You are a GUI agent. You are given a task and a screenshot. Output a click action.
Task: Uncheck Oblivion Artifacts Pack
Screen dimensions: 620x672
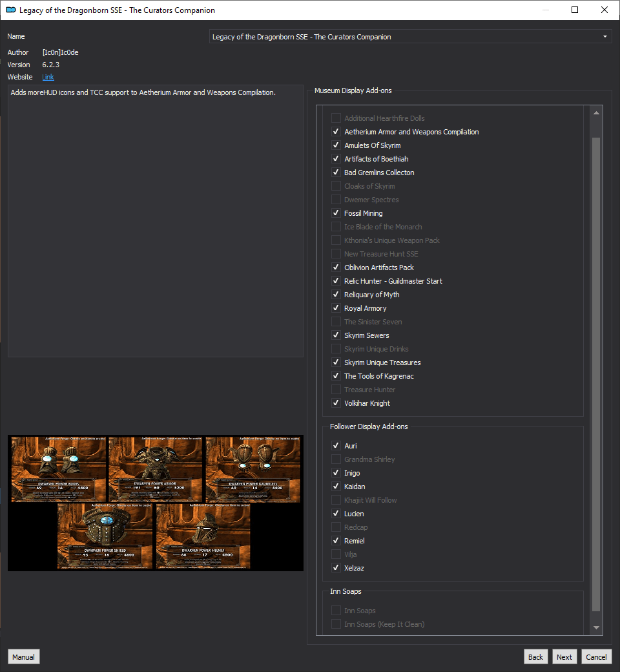point(336,268)
